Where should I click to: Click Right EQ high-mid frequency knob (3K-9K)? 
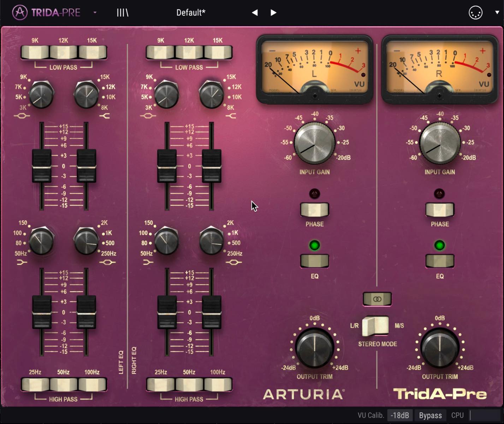[166, 95]
